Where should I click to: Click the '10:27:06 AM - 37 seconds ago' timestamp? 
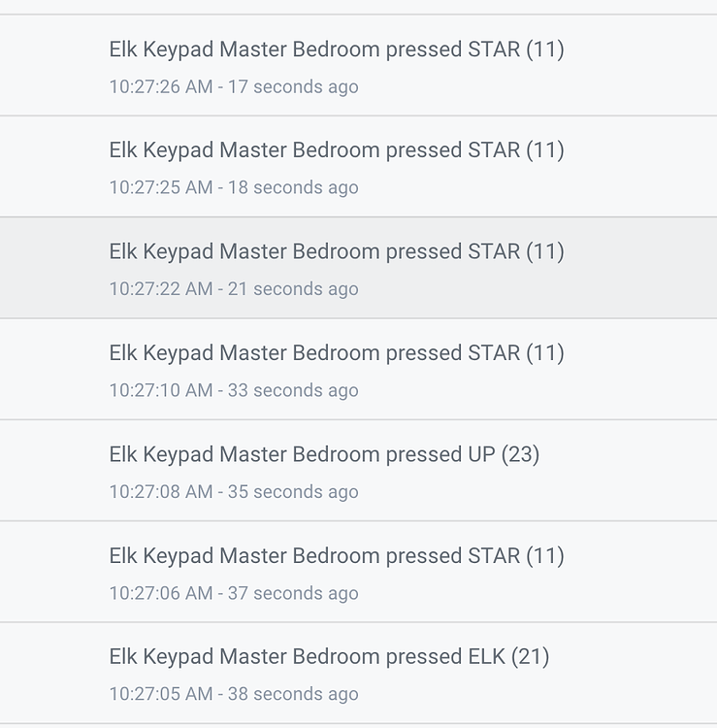click(x=233, y=594)
